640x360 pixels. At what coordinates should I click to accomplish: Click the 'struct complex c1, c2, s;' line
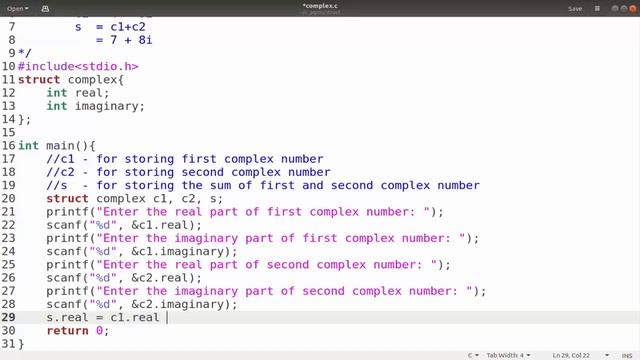pos(134,198)
